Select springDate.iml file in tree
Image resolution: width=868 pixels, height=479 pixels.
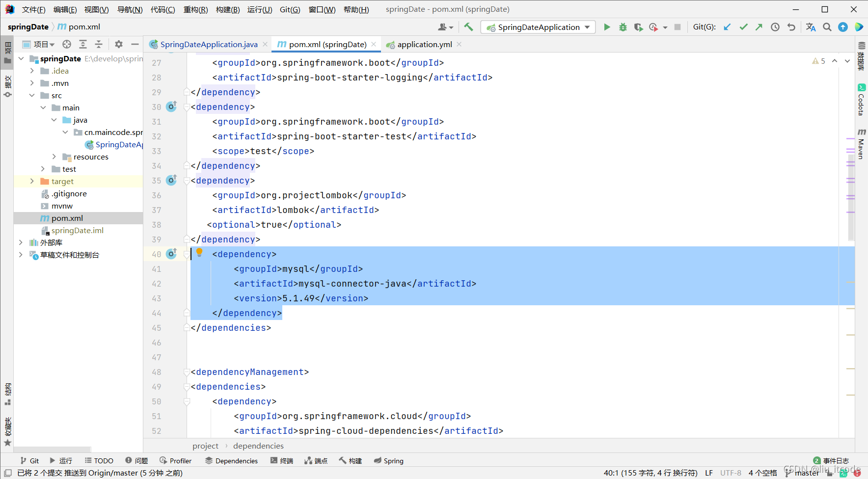coord(77,230)
